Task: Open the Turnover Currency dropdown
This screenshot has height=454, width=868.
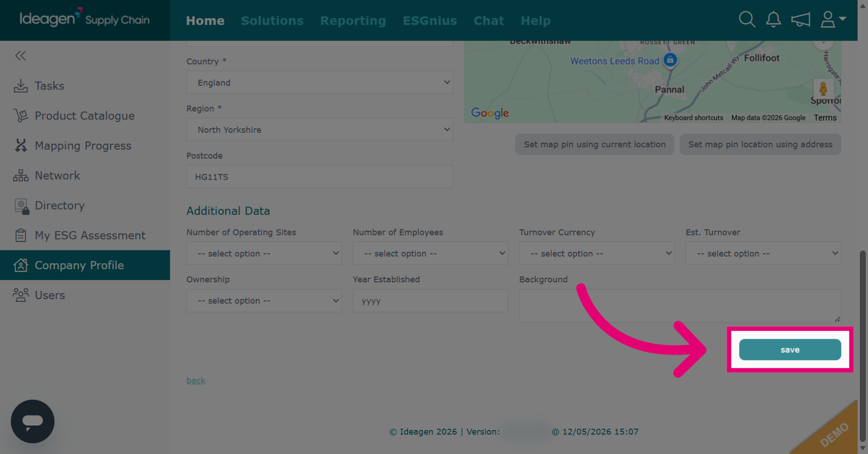Action: (597, 253)
